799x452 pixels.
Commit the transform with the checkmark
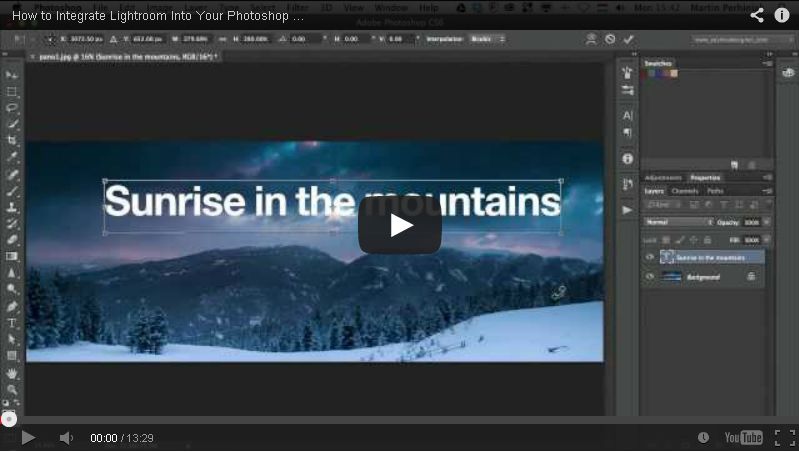(x=628, y=39)
